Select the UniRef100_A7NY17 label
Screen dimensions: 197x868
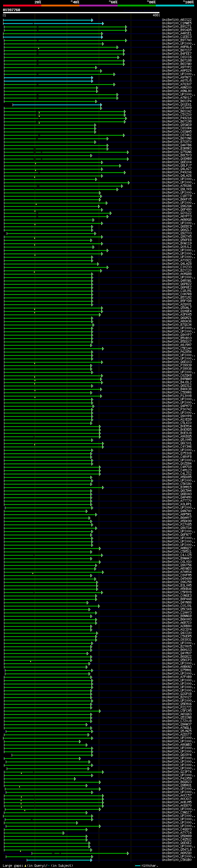click(177, 98)
